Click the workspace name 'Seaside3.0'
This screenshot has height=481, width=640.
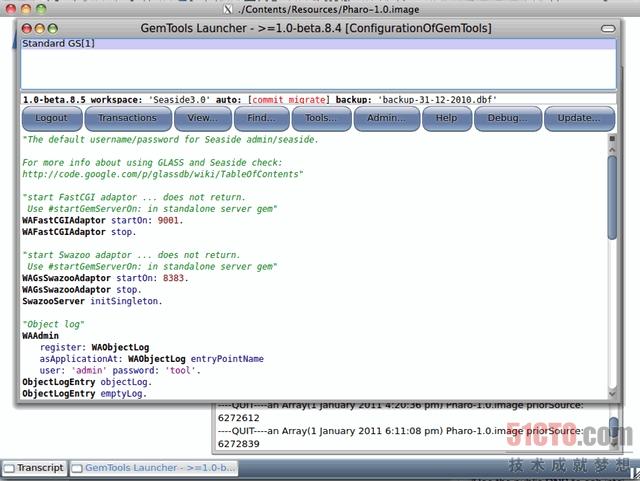[179, 100]
